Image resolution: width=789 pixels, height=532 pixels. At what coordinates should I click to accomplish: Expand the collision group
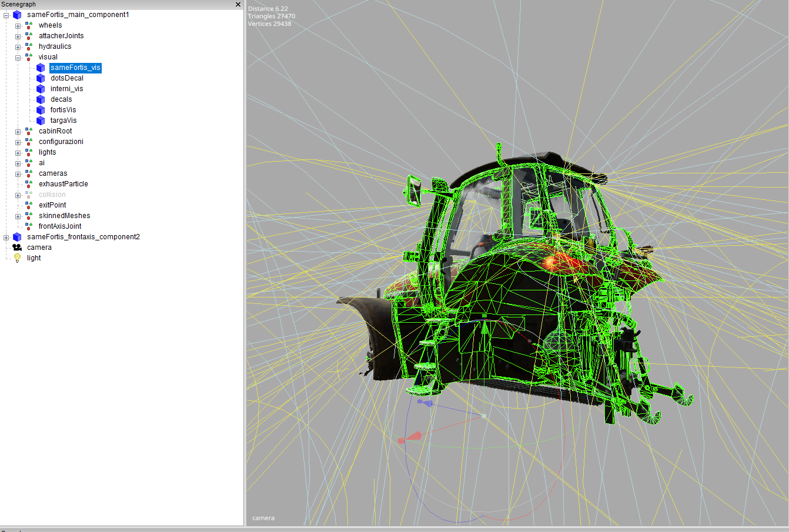[18, 195]
